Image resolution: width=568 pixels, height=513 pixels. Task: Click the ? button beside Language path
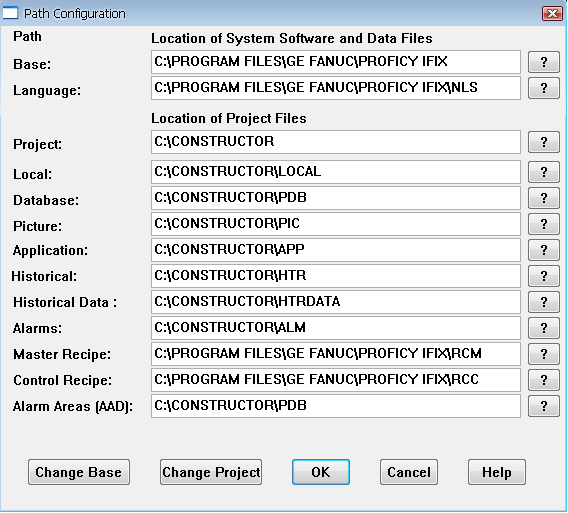[544, 88]
